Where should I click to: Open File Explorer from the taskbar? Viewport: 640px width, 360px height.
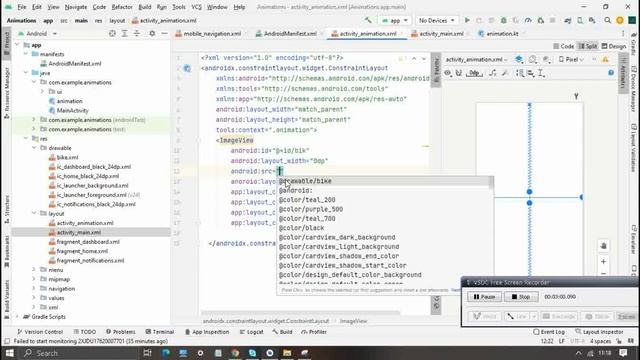tap(287, 353)
